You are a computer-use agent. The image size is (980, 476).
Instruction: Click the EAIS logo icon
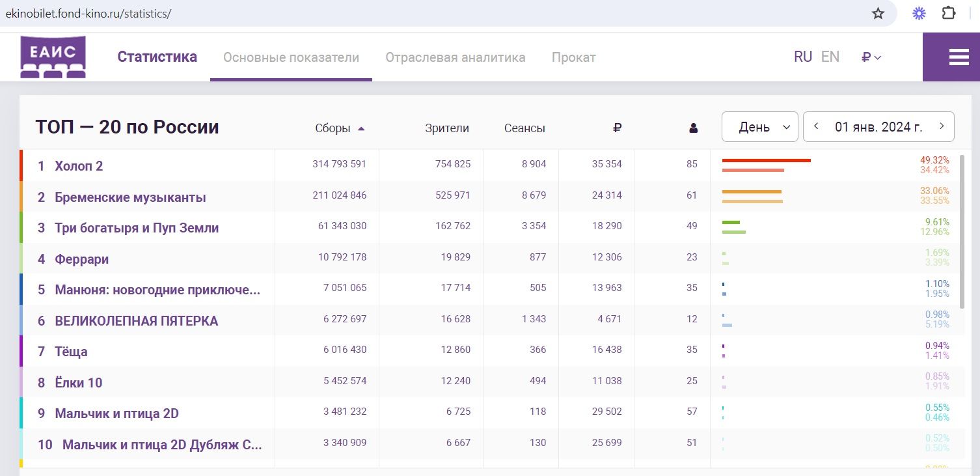53,57
